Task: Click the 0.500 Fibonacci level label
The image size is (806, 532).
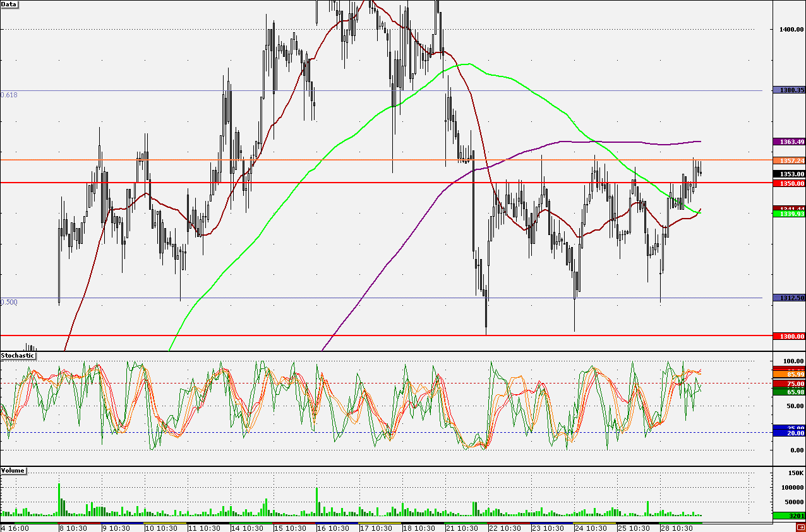Action: click(9, 302)
